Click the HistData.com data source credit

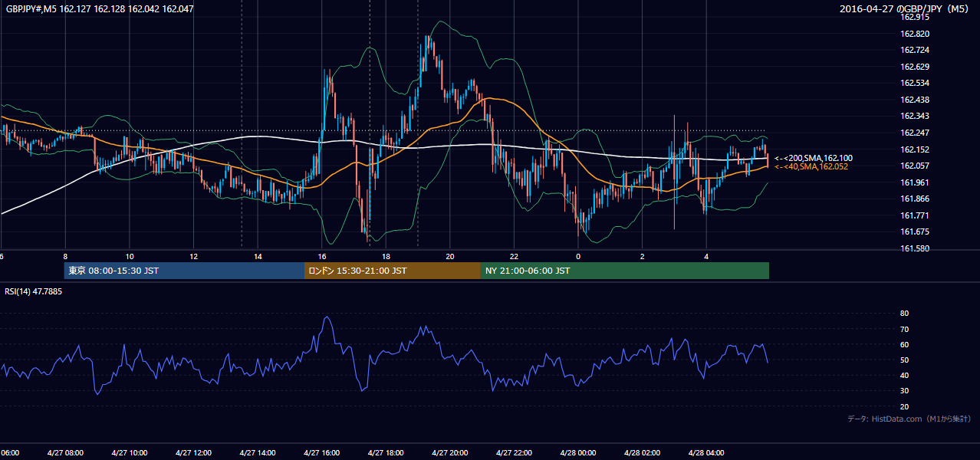point(909,419)
